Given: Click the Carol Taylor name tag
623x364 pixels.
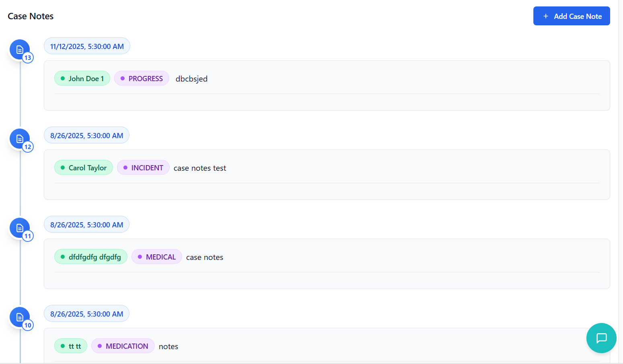Looking at the screenshot, I should click(84, 168).
